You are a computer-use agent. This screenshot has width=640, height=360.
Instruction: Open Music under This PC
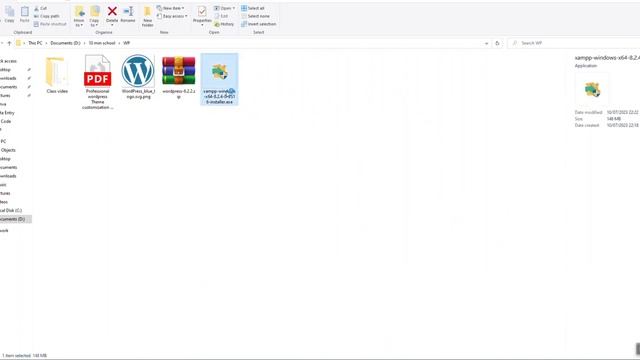[x=3, y=185]
